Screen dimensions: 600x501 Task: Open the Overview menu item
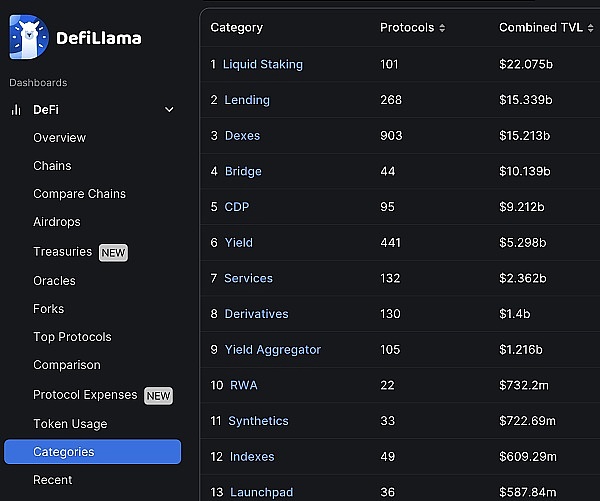point(59,138)
